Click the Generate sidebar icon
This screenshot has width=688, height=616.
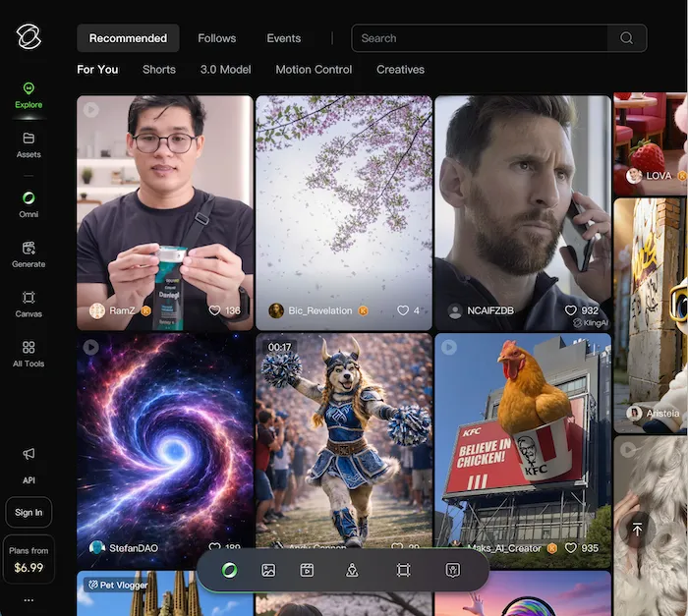pos(29,253)
